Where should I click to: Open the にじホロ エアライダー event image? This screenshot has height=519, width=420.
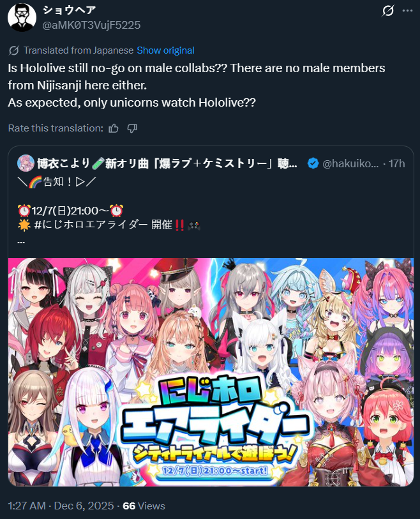211,372
